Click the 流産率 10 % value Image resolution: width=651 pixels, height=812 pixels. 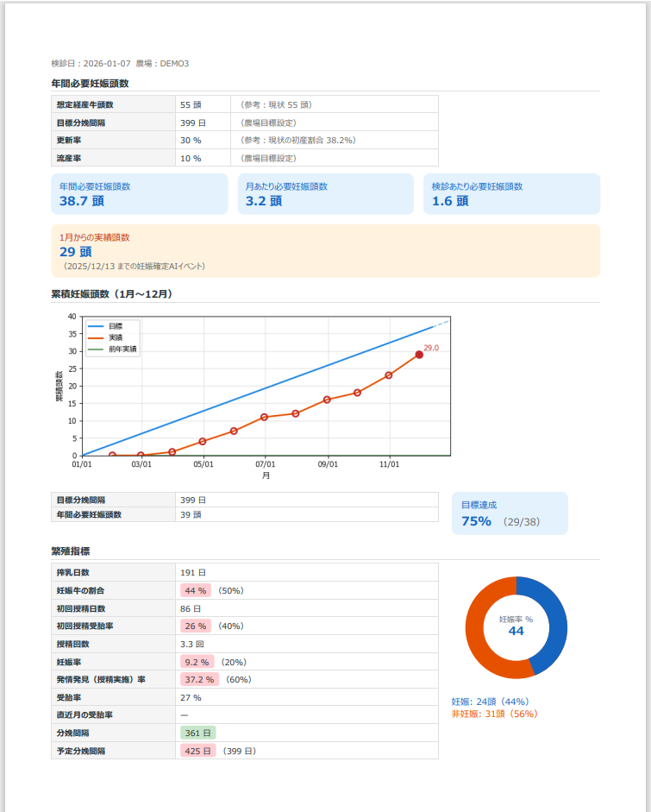coord(191,159)
